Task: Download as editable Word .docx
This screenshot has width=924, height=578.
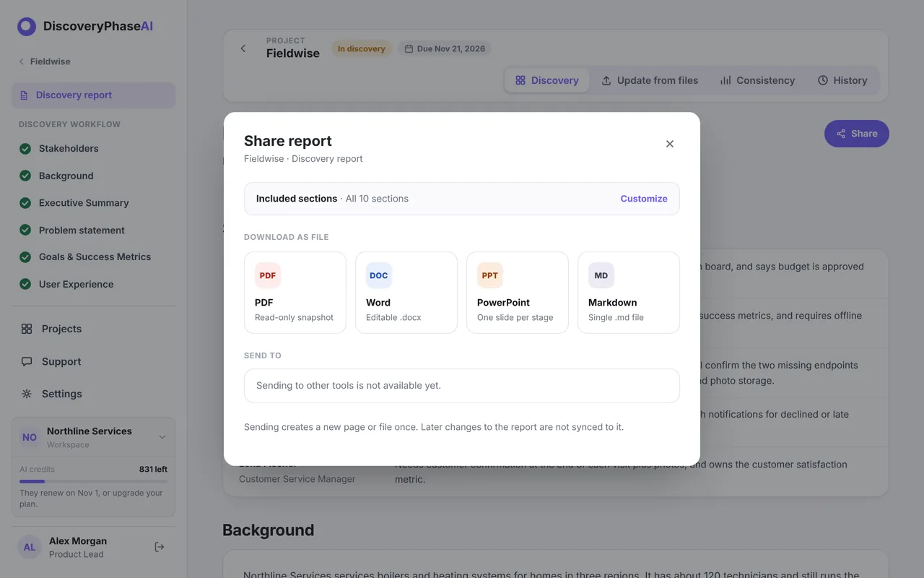Action: 406,293
